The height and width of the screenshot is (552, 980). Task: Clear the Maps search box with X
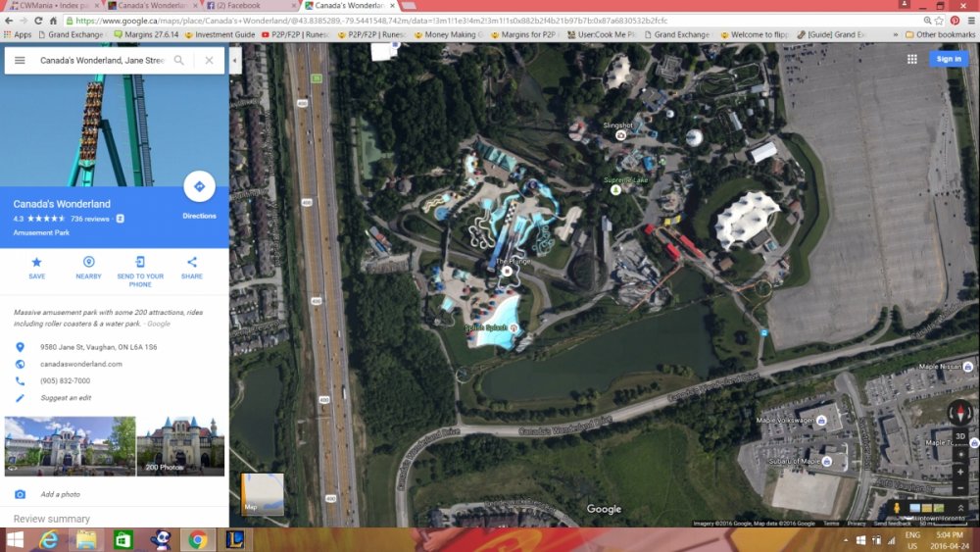[x=210, y=60]
